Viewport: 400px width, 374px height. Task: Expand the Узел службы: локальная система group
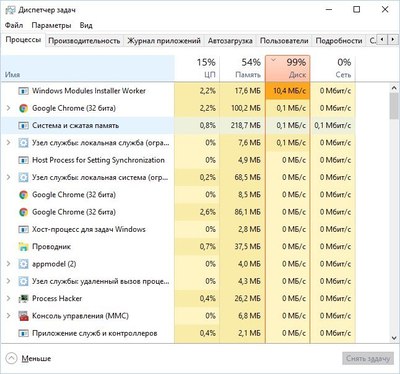(9, 177)
